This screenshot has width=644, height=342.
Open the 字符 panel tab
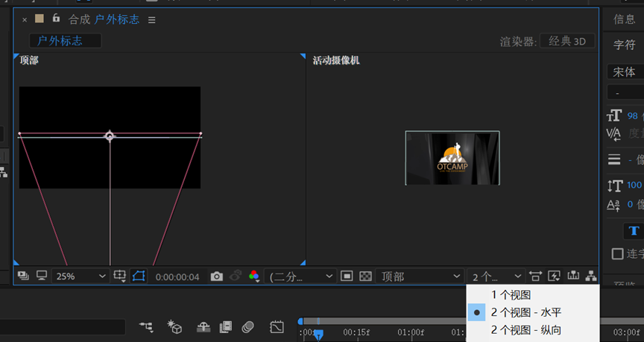point(624,45)
